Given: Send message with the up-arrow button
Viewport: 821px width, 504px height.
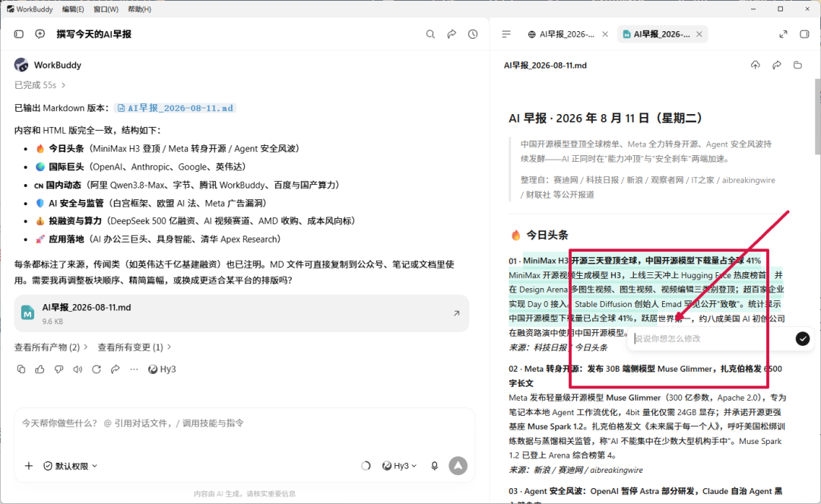Looking at the screenshot, I should click(458, 466).
